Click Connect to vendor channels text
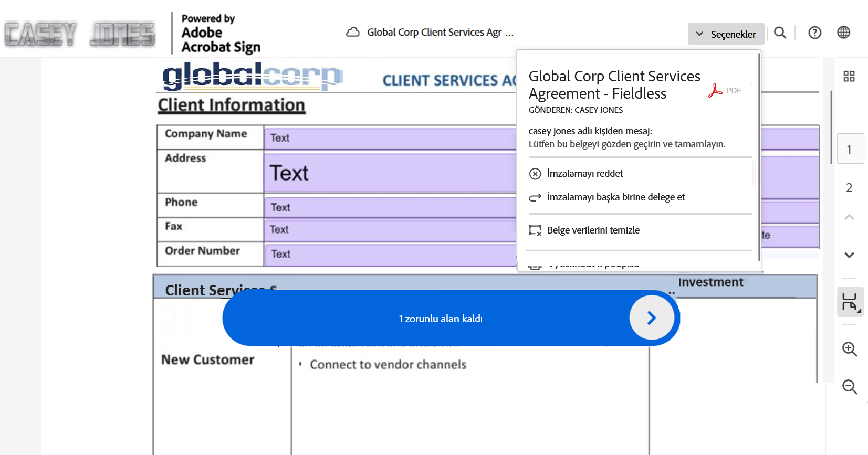868x455 pixels. 388,365
